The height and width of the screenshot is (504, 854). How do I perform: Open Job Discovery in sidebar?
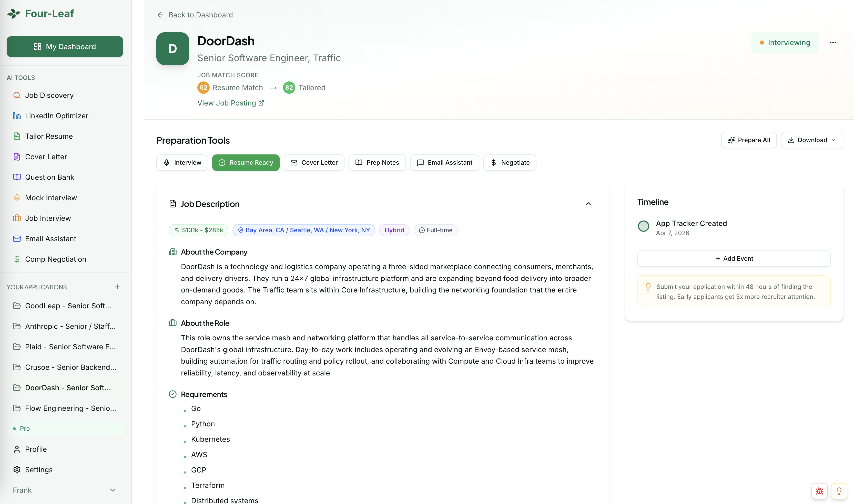pos(49,95)
